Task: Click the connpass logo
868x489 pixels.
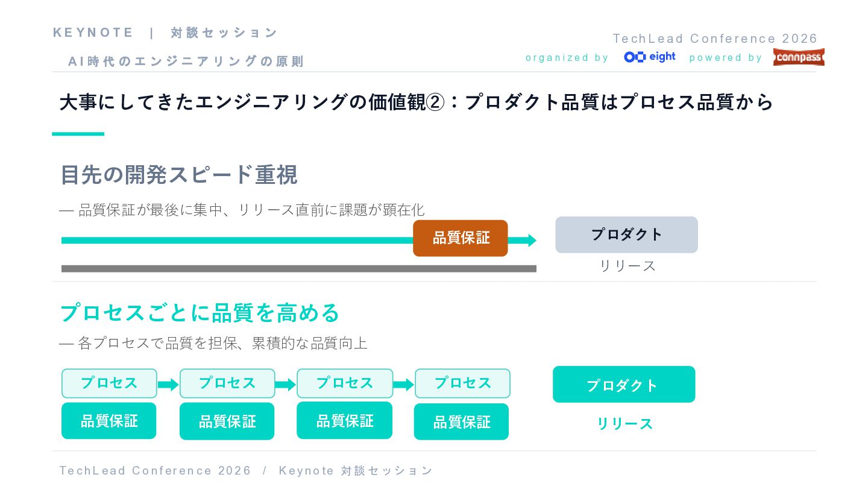Action: 799,57
